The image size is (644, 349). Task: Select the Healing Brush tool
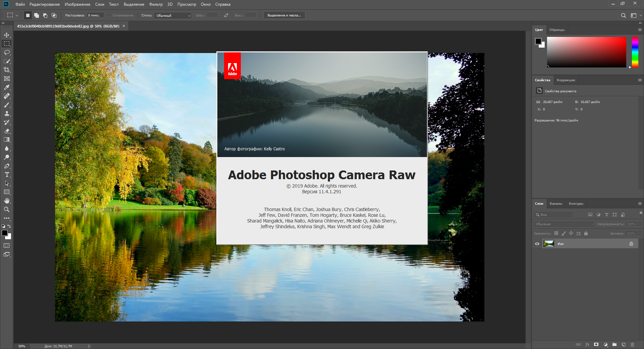click(x=7, y=96)
